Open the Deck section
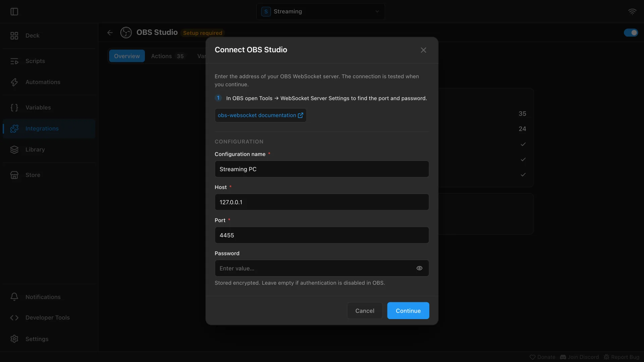This screenshot has width=644, height=362. (x=49, y=36)
